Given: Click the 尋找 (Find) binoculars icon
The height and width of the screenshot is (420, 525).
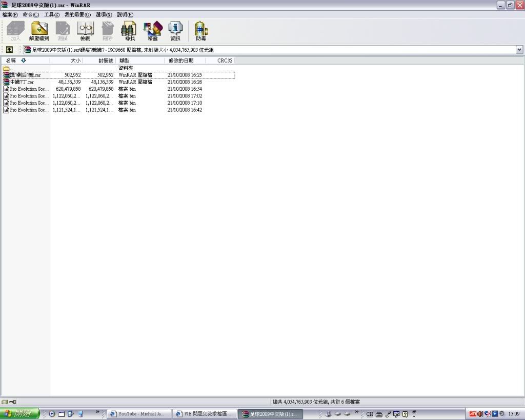Looking at the screenshot, I should click(x=130, y=31).
